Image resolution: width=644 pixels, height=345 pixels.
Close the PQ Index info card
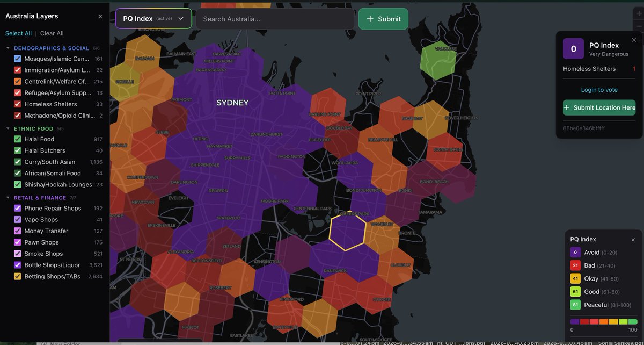click(x=634, y=40)
